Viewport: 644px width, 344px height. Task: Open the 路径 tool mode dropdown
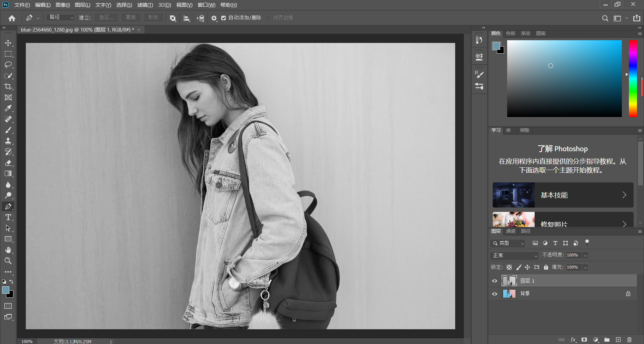click(x=61, y=17)
